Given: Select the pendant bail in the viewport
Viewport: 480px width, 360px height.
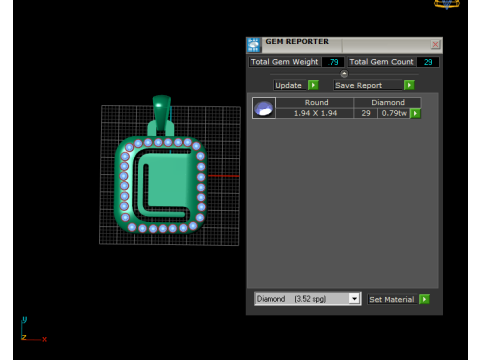Looking at the screenshot, I should [x=161, y=113].
